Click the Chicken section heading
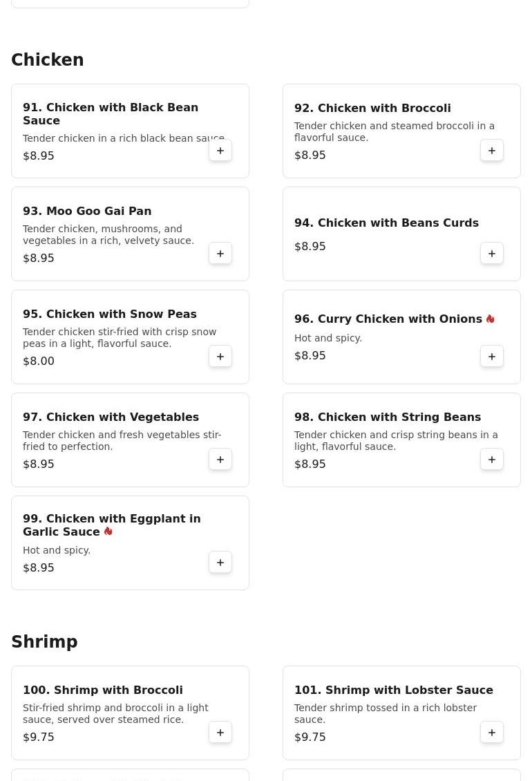 pyautogui.click(x=48, y=60)
